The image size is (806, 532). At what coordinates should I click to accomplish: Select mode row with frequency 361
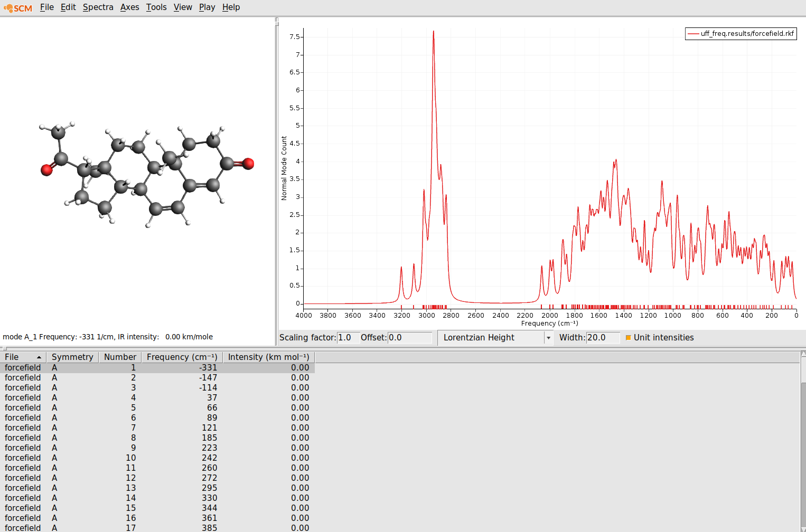[157, 518]
